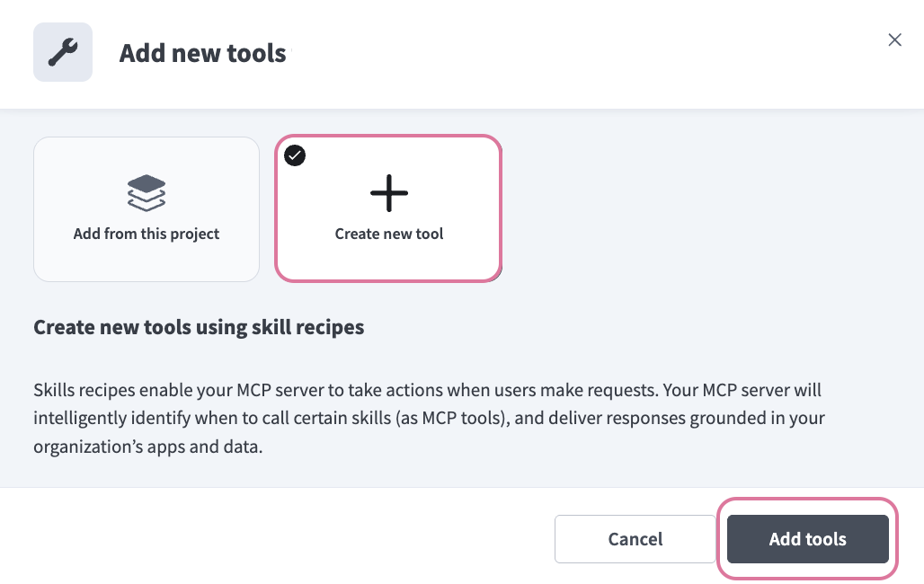This screenshot has height=584, width=924.
Task: Click the stacked layers icon above Add from this project
Action: point(146,190)
